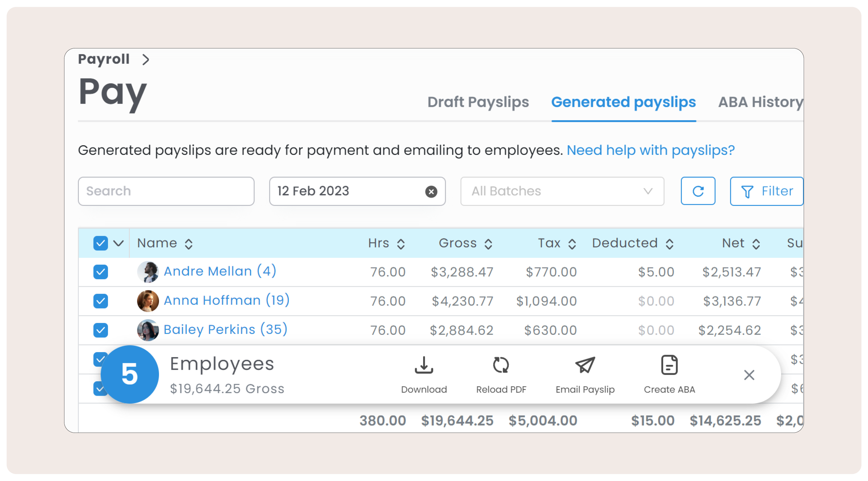
Task: Switch to the Draft Payslips tab
Action: tap(478, 102)
